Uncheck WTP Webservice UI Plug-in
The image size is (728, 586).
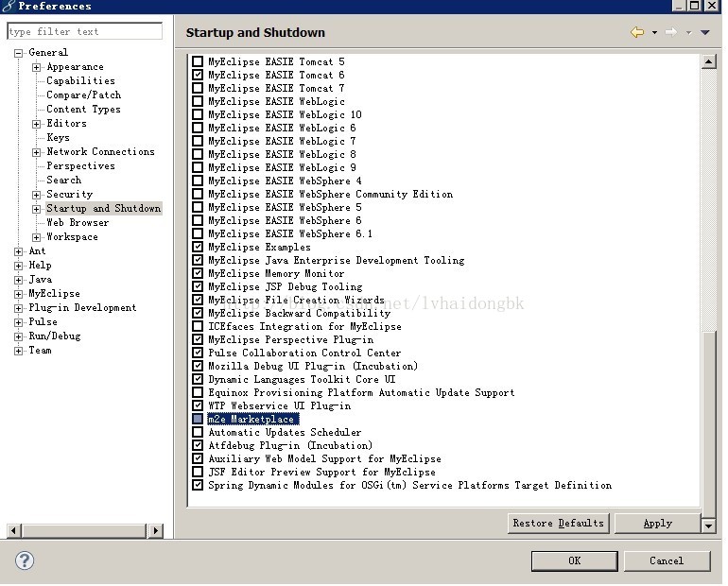[x=198, y=405]
